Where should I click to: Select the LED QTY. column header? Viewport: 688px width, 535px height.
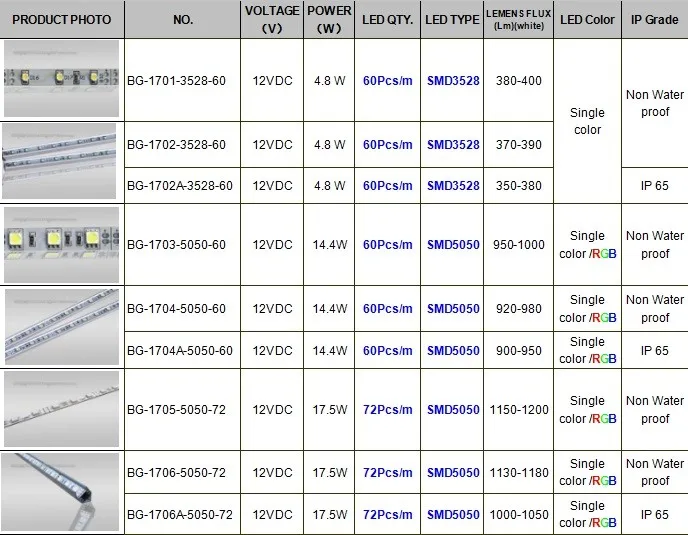pyautogui.click(x=387, y=19)
